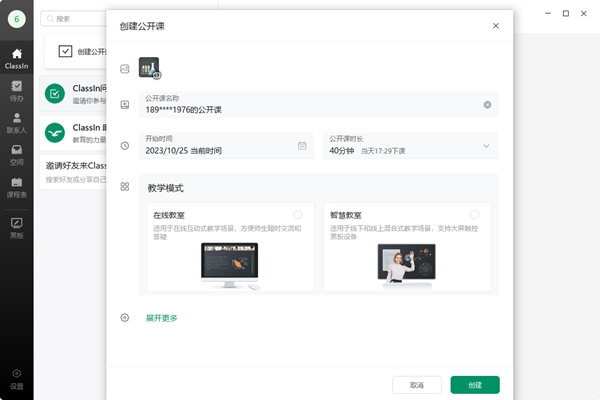Click the cover image thumbnail with flask
The height and width of the screenshot is (400, 600).
(x=149, y=68)
